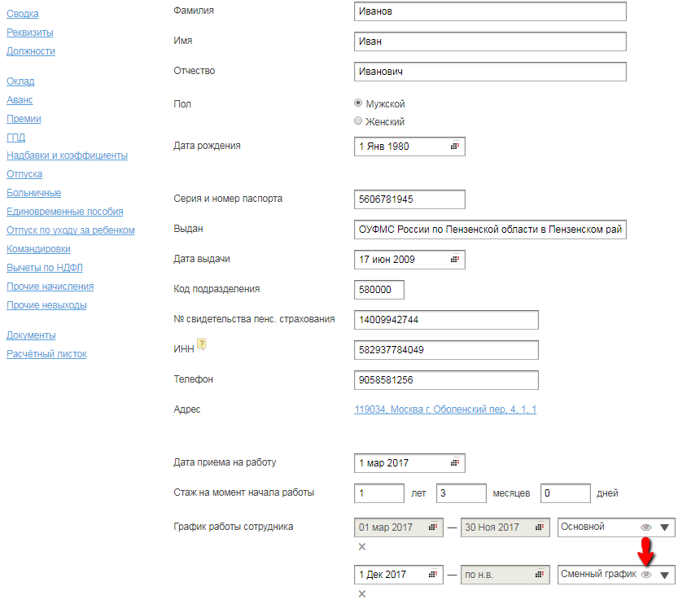This screenshot has width=700, height=604.
Task: Open calendar picker for Дата выдачи
Action: point(454,259)
